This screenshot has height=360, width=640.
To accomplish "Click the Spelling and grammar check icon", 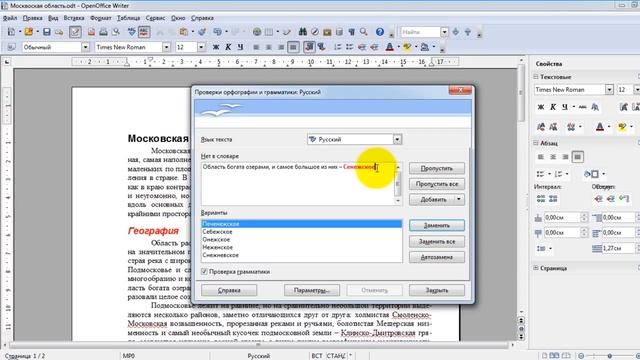I will [x=131, y=32].
